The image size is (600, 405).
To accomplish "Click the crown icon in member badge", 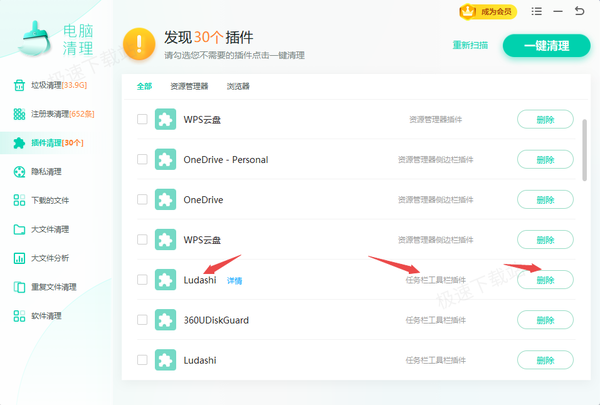I will (467, 11).
